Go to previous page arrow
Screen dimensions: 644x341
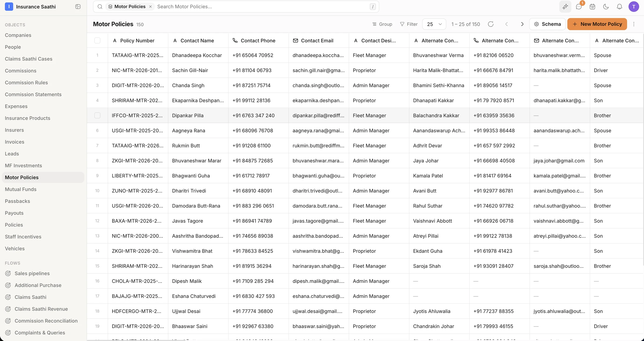(506, 24)
